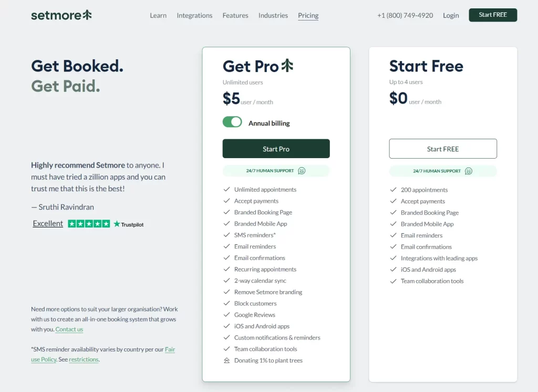
Task: Open the Integrations dropdown
Action: (x=194, y=15)
